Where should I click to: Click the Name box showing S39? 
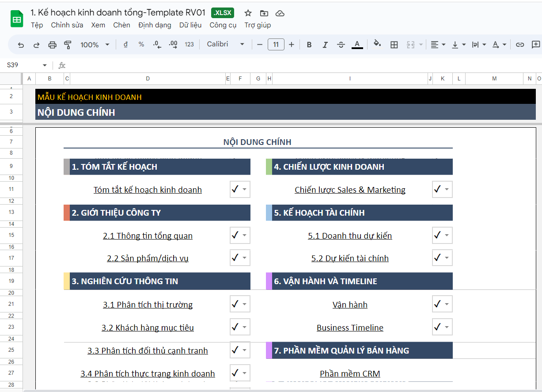(22, 65)
